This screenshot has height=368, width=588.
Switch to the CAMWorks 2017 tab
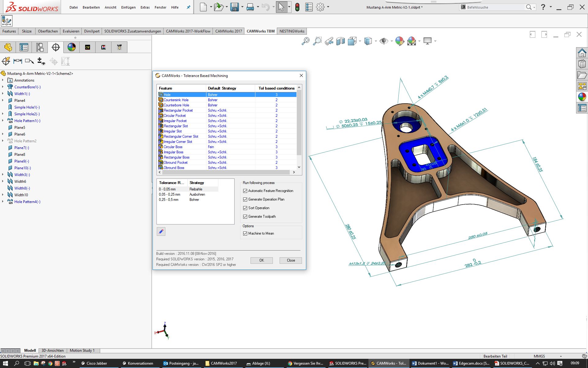pyautogui.click(x=228, y=31)
